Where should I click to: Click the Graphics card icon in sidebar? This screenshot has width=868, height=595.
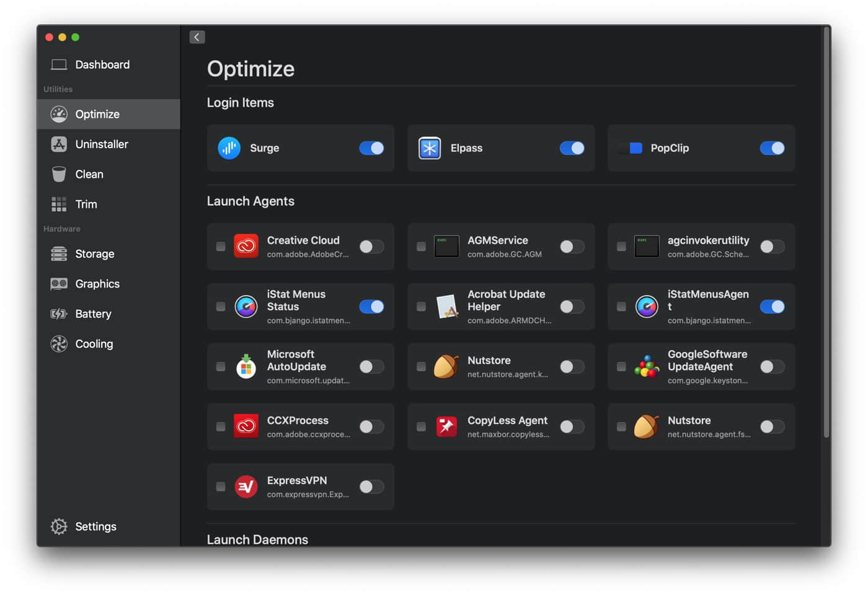tap(59, 284)
